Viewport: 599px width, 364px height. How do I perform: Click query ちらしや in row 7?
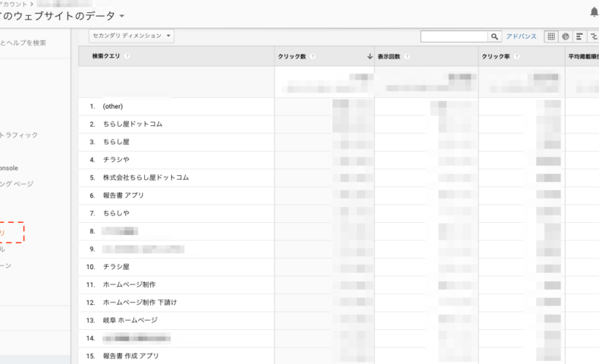[x=116, y=213]
